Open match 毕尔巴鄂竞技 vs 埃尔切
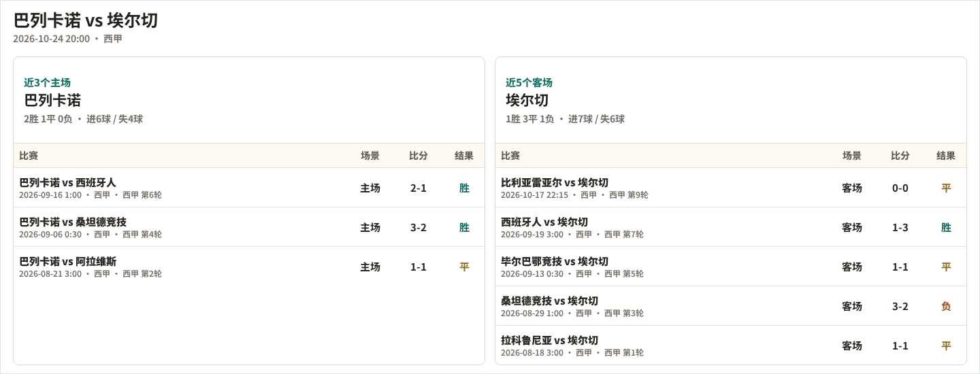The width and height of the screenshot is (980, 374). 555,261
